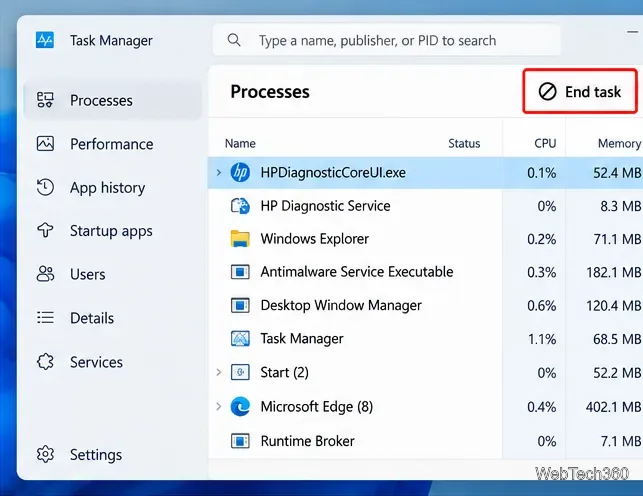Click the App history clock icon
Image resolution: width=643 pixels, height=496 pixels.
point(45,187)
